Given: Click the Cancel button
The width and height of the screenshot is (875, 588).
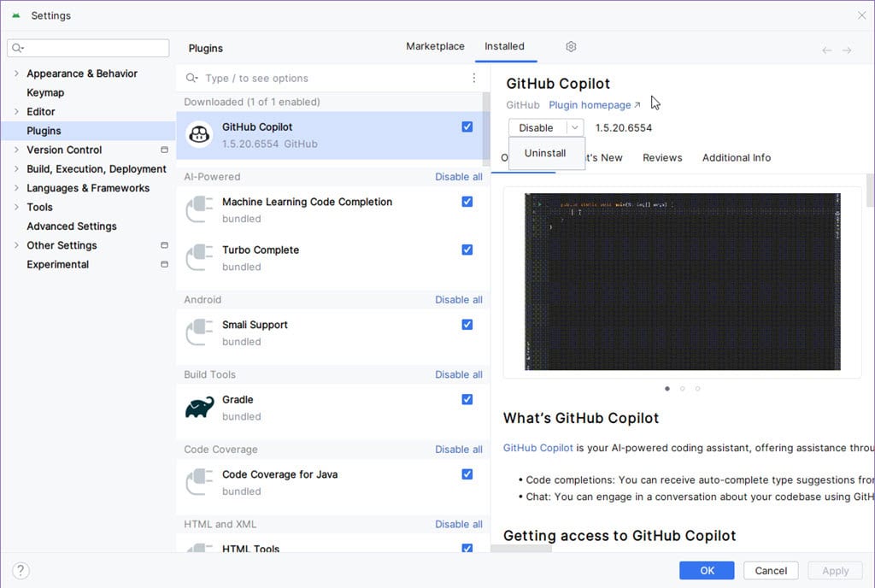Looking at the screenshot, I should click(771, 570).
